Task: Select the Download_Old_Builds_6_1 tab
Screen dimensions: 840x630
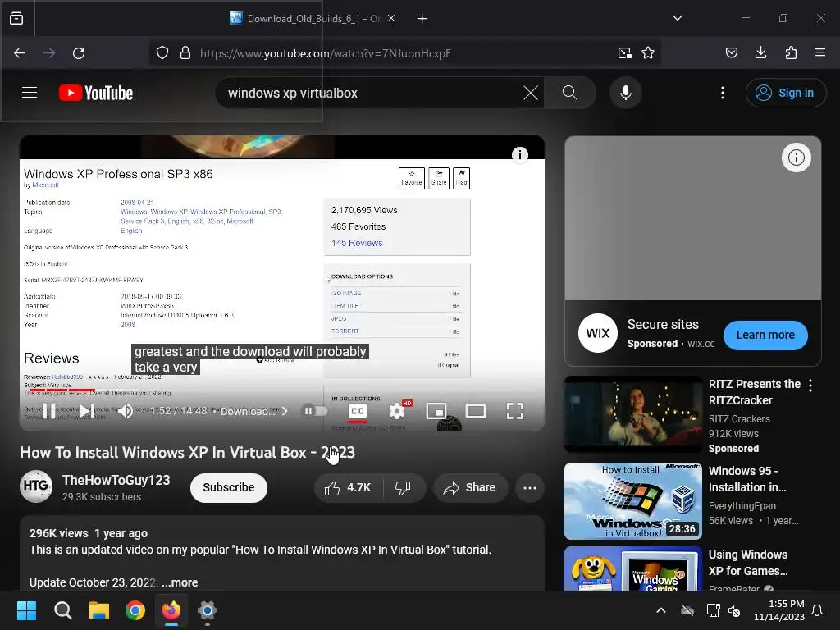Action: tap(311, 18)
